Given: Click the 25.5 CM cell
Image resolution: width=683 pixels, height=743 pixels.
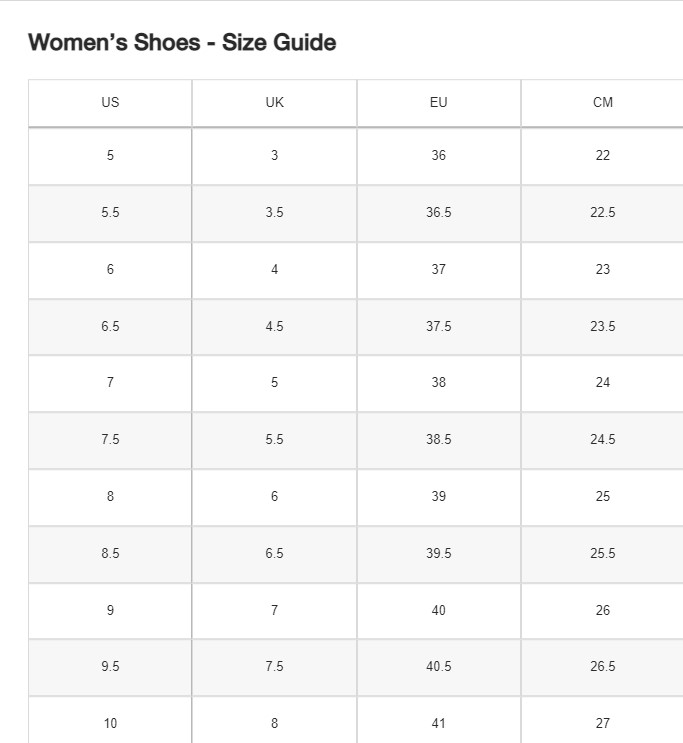Looking at the screenshot, I should (602, 554).
